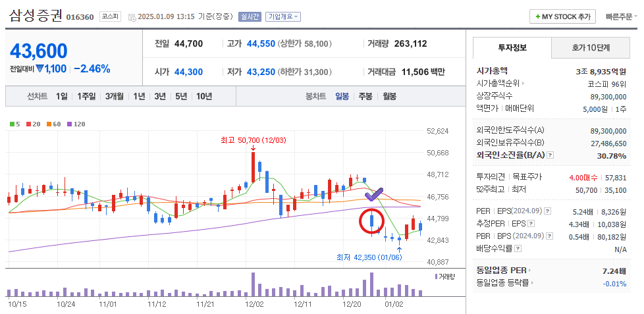The width and height of the screenshot is (644, 314).
Task: Switch to the 호가10단계 tab
Action: [x=591, y=47]
